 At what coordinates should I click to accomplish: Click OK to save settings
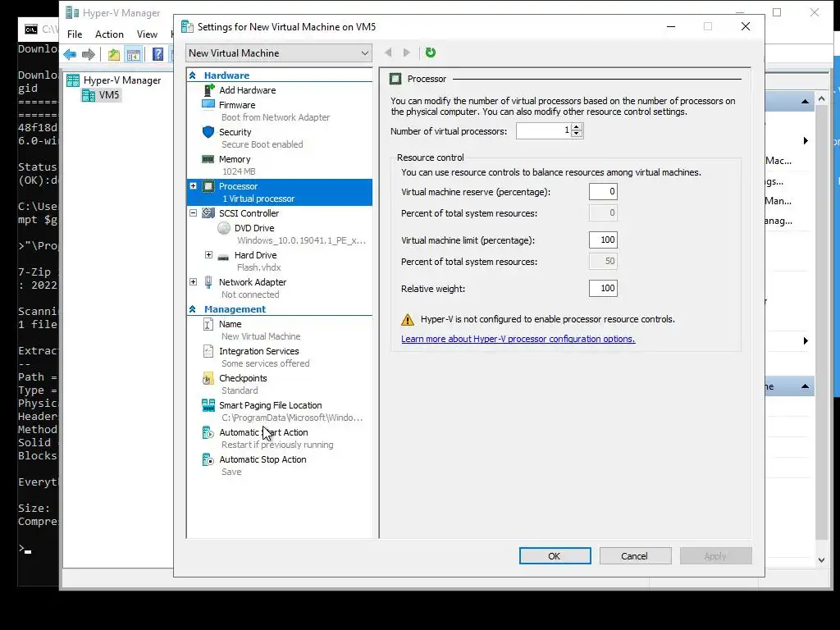click(555, 556)
